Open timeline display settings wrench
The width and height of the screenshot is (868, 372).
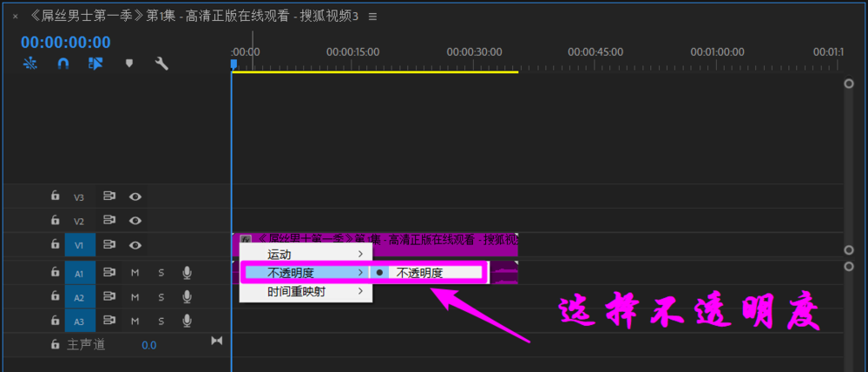161,63
